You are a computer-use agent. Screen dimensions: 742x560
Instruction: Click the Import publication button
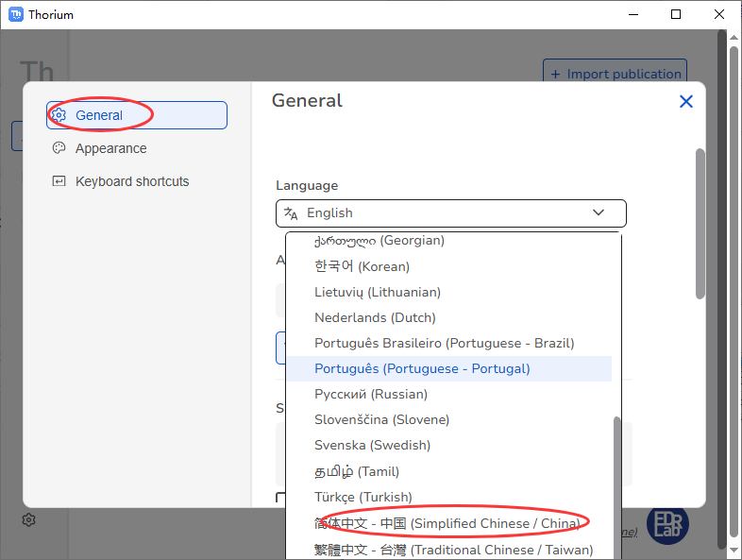click(x=615, y=74)
